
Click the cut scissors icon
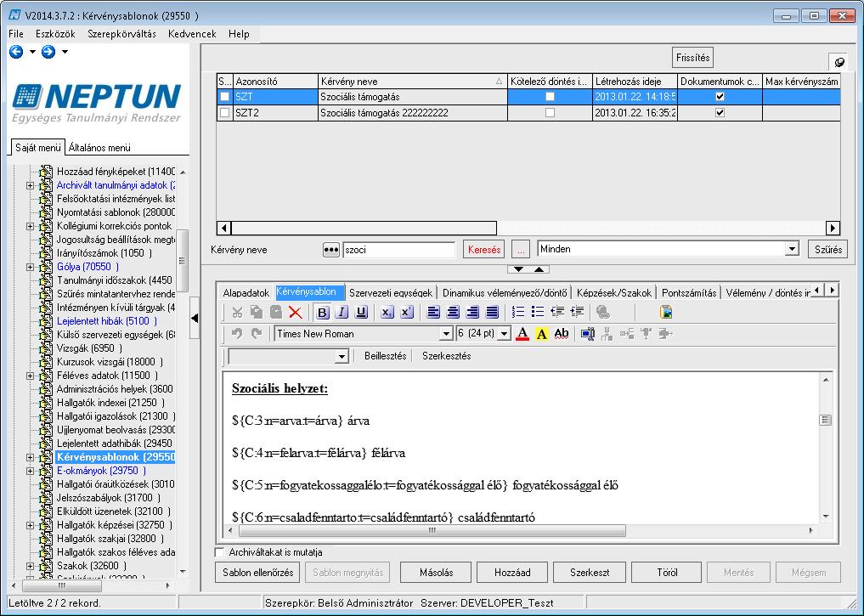tap(238, 313)
